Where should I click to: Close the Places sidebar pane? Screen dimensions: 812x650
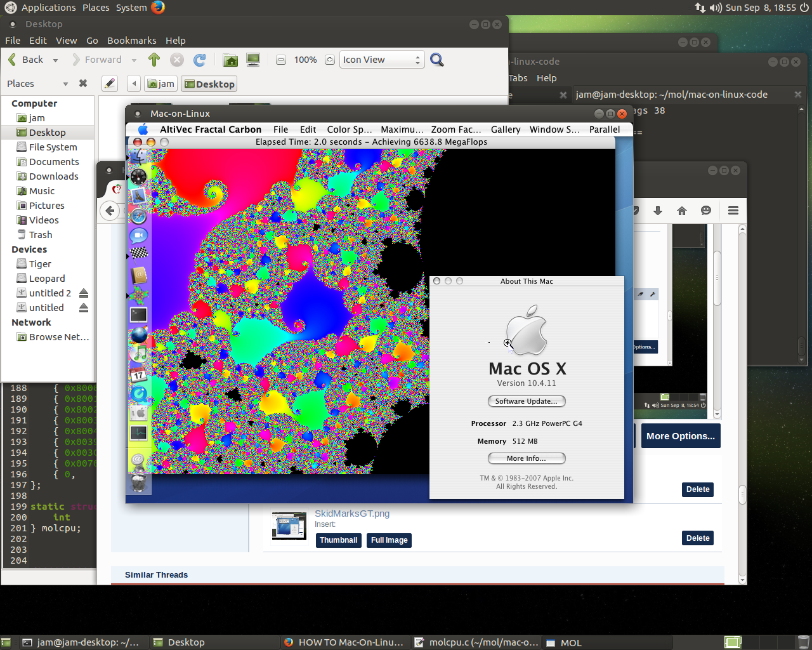[82, 83]
